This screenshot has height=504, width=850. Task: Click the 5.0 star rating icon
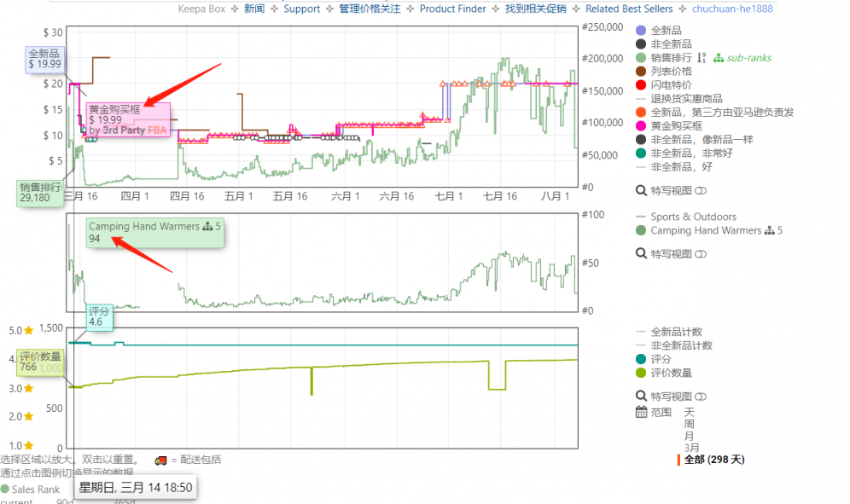(x=29, y=331)
